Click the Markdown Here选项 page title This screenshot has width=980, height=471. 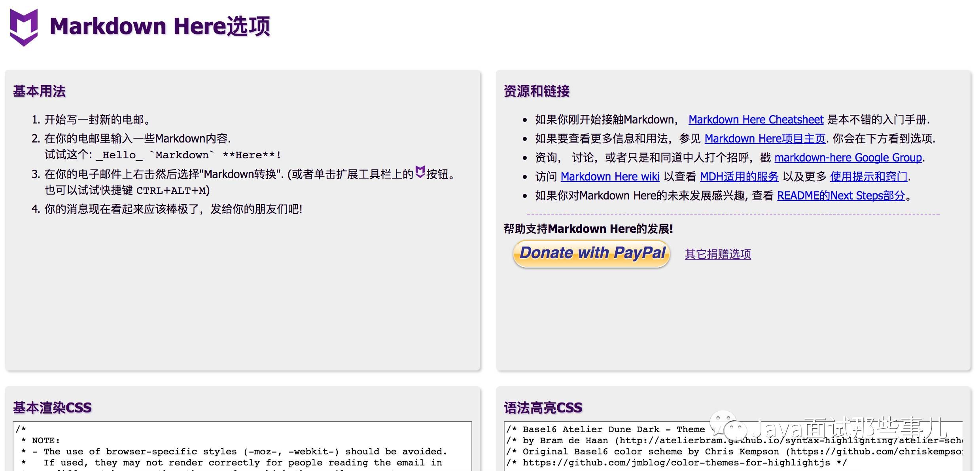click(x=160, y=27)
